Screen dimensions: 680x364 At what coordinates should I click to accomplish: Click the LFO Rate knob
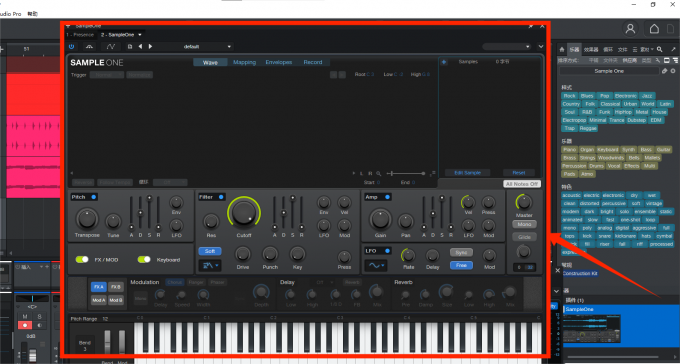408,255
